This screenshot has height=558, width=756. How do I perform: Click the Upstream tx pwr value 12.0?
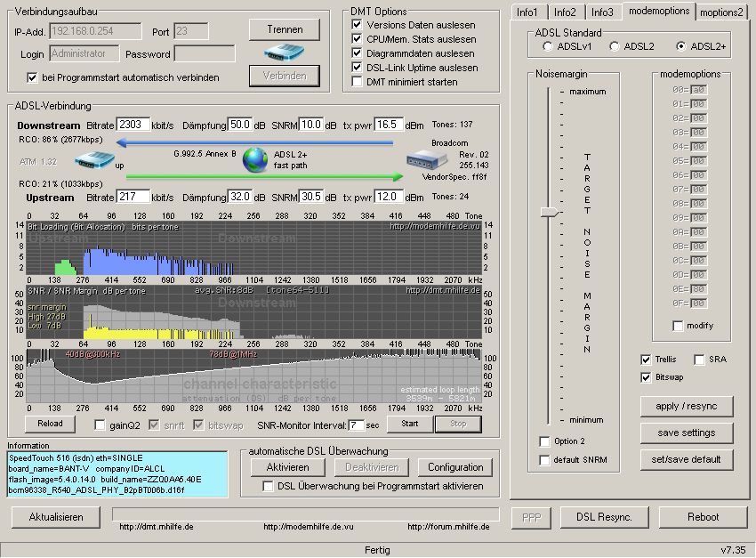click(x=389, y=197)
